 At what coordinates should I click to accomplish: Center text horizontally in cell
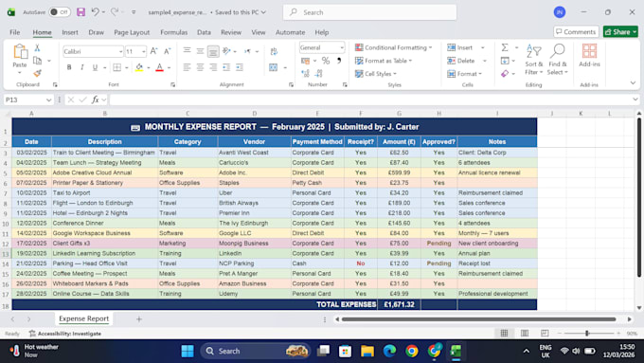pyautogui.click(x=200, y=67)
